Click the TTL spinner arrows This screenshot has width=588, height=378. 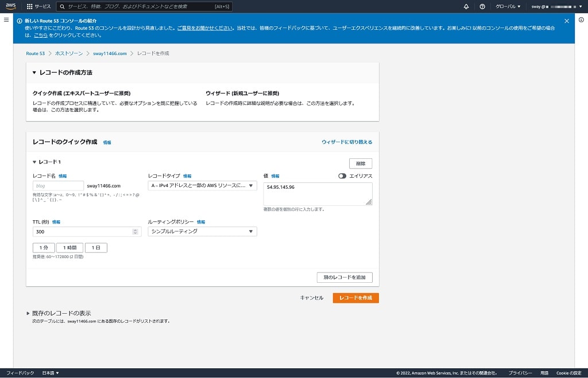pos(136,232)
